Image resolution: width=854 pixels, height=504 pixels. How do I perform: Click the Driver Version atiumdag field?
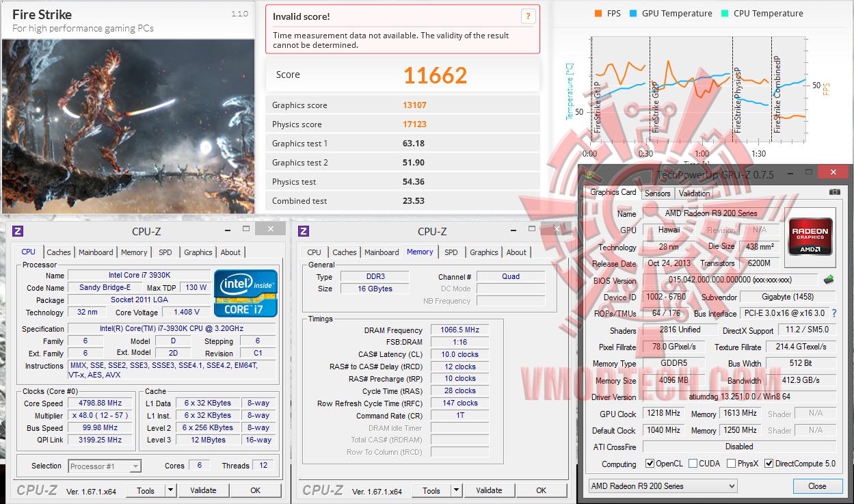click(x=739, y=397)
